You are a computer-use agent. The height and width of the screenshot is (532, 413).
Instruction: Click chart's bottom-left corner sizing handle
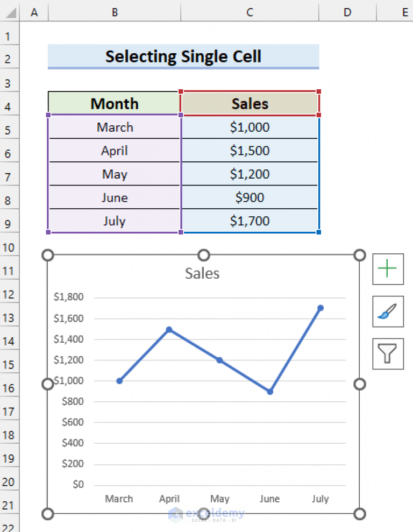click(x=48, y=514)
